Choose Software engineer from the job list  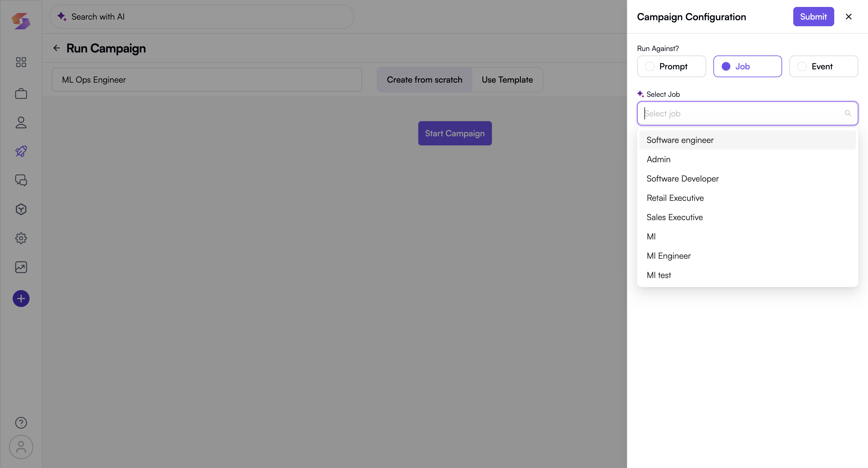pyautogui.click(x=747, y=140)
